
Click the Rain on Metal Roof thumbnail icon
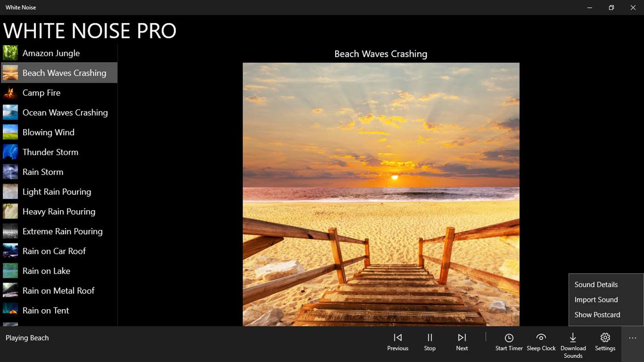10,290
